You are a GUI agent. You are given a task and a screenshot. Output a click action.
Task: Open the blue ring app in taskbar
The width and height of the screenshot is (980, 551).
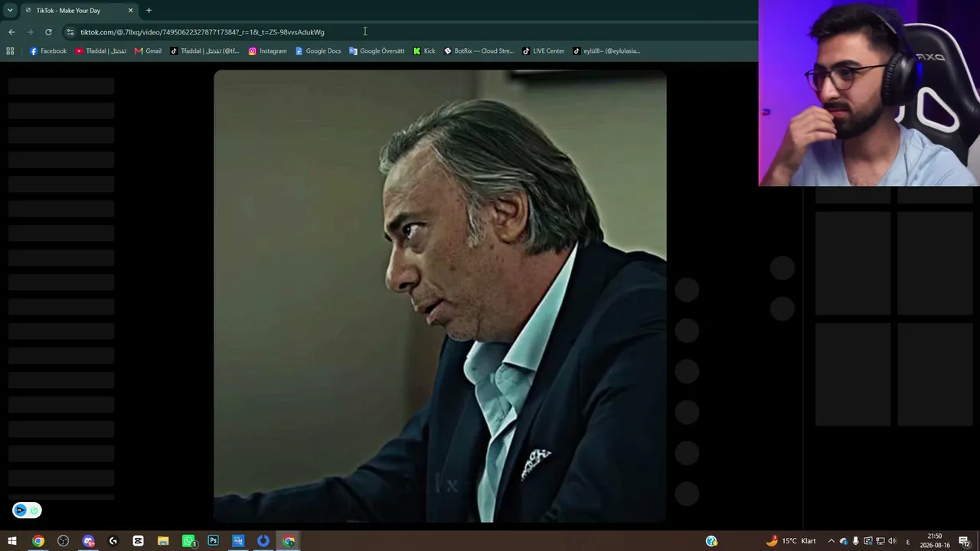tap(263, 541)
